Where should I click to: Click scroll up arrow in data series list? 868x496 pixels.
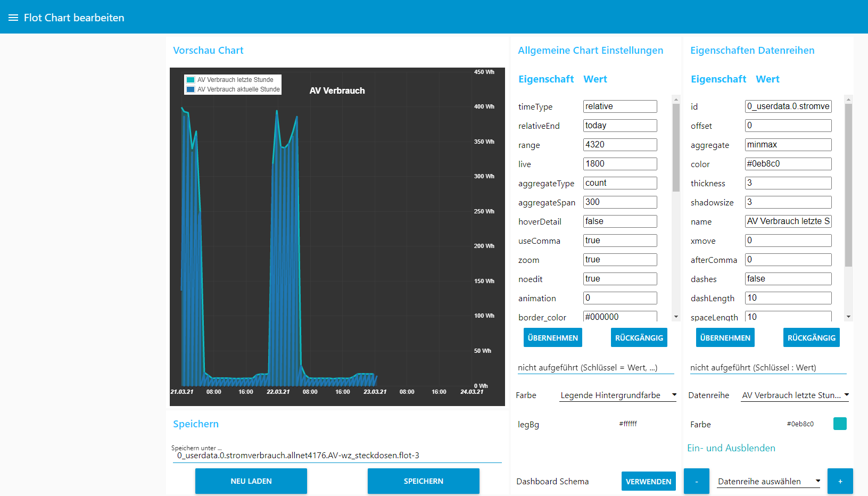(848, 100)
